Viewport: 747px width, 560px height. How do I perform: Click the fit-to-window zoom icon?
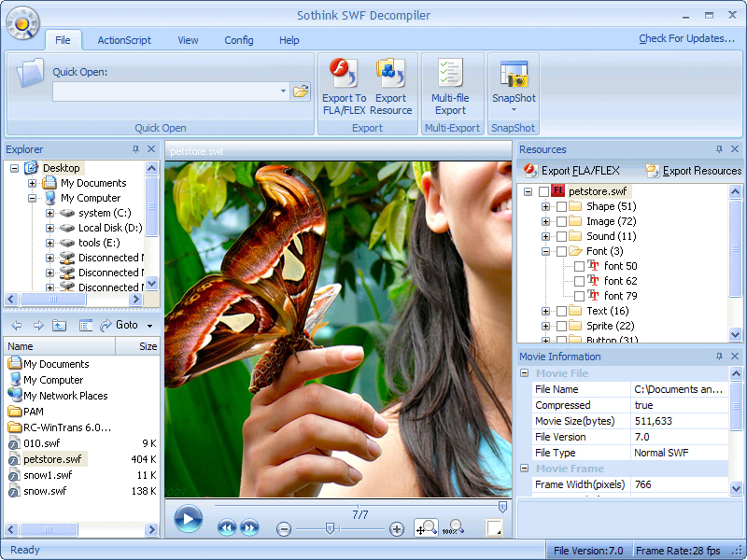tap(426, 528)
